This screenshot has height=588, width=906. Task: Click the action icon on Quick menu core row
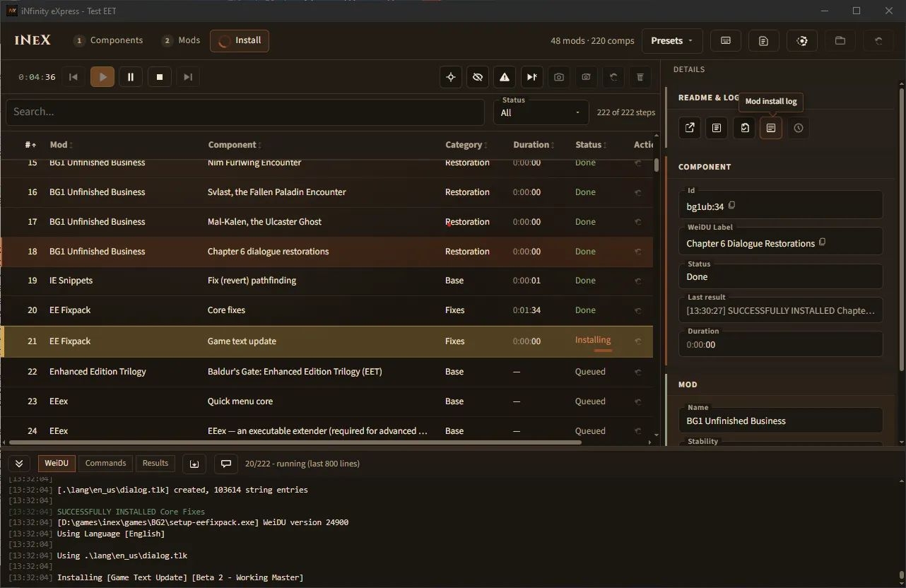click(638, 401)
